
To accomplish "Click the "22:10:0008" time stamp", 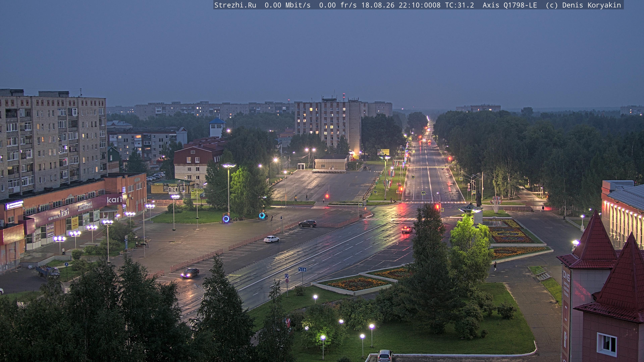I will [419, 5].
